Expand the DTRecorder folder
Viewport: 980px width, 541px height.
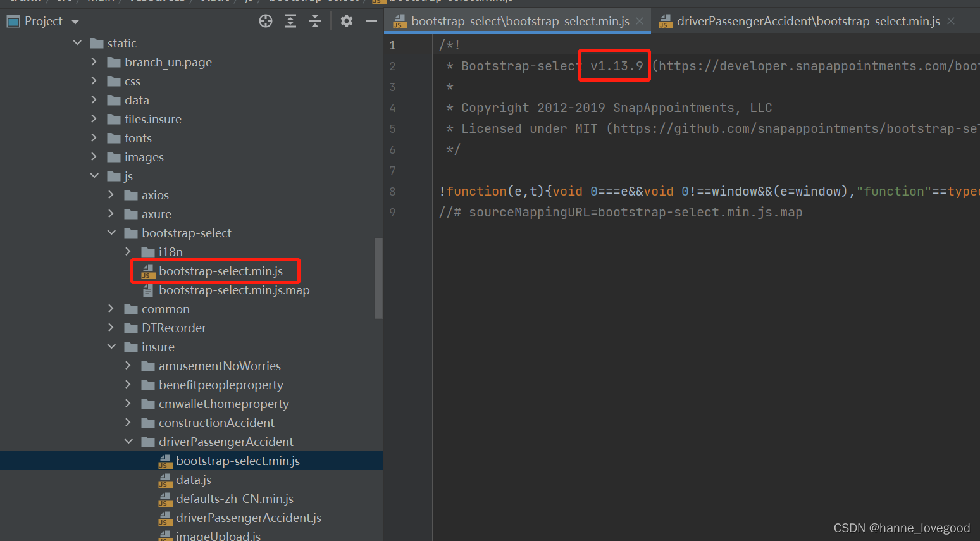point(111,328)
